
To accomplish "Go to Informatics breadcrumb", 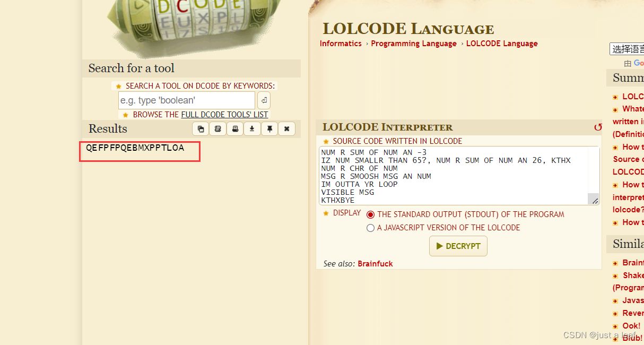I will pos(341,44).
